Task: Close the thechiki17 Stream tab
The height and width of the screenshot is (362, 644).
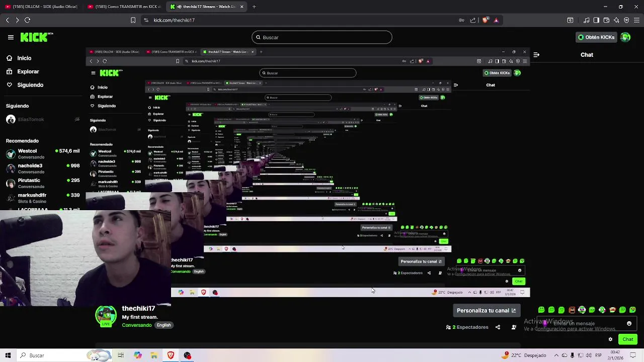Action: point(242,7)
